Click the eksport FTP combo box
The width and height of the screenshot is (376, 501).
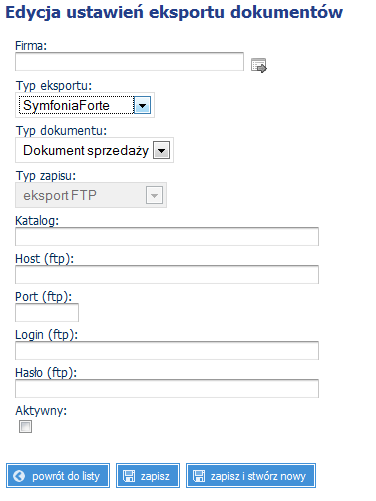coord(91,195)
